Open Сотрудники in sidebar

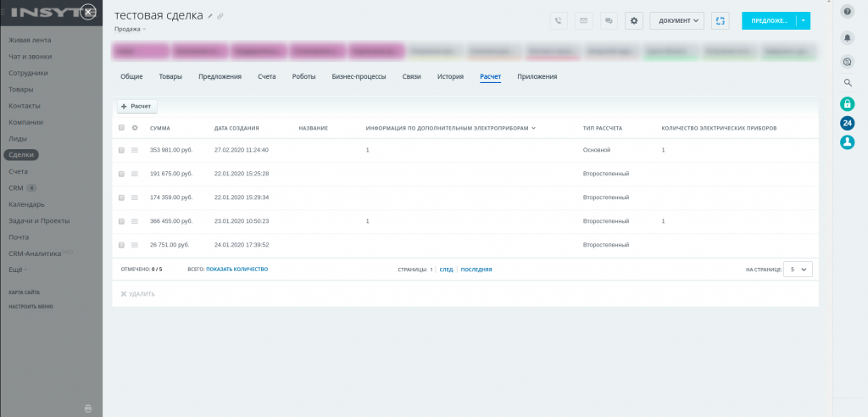[28, 73]
